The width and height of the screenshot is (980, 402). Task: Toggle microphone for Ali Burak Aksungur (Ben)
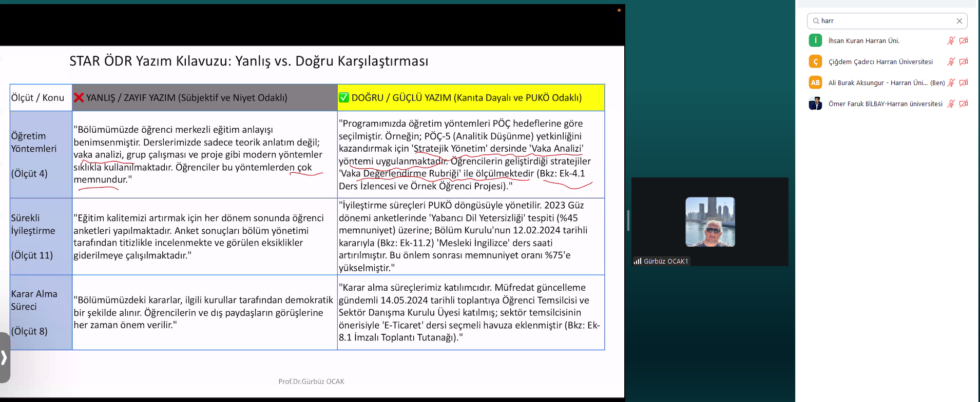951,83
